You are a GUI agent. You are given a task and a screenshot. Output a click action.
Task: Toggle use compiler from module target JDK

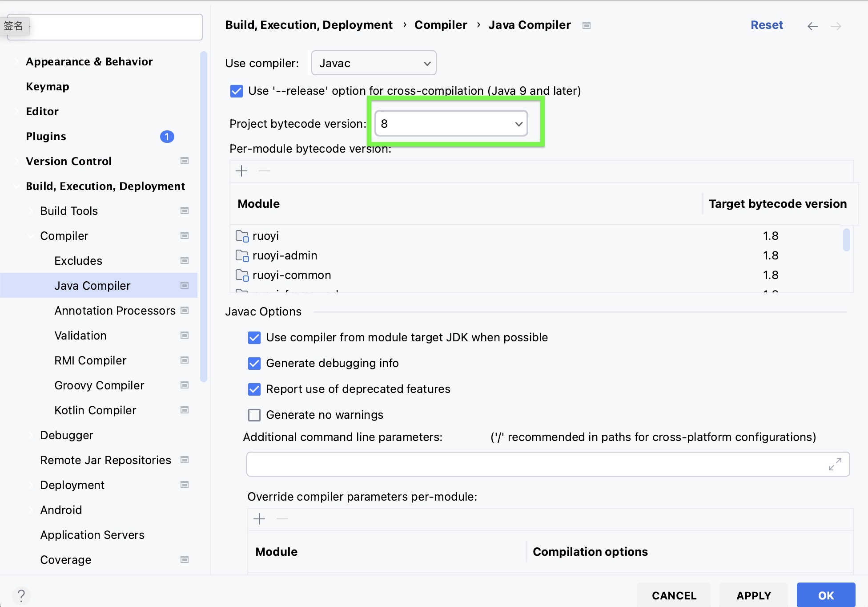point(254,338)
